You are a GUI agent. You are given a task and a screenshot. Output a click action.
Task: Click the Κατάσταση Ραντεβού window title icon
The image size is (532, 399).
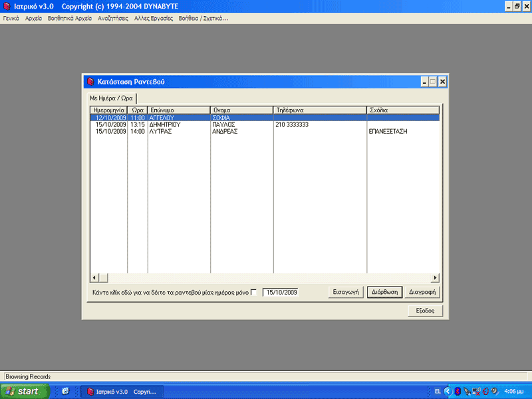click(x=90, y=82)
